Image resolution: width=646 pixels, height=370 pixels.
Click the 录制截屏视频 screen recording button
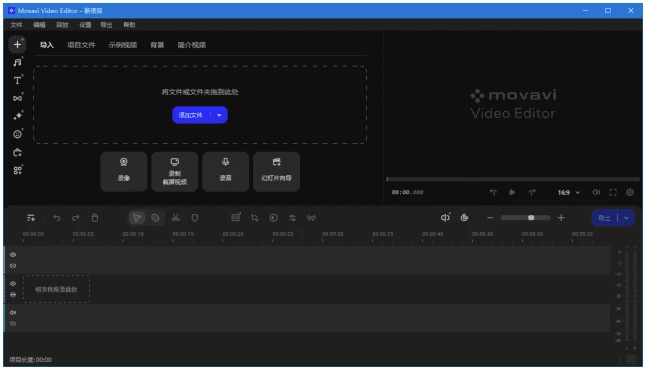(x=175, y=171)
